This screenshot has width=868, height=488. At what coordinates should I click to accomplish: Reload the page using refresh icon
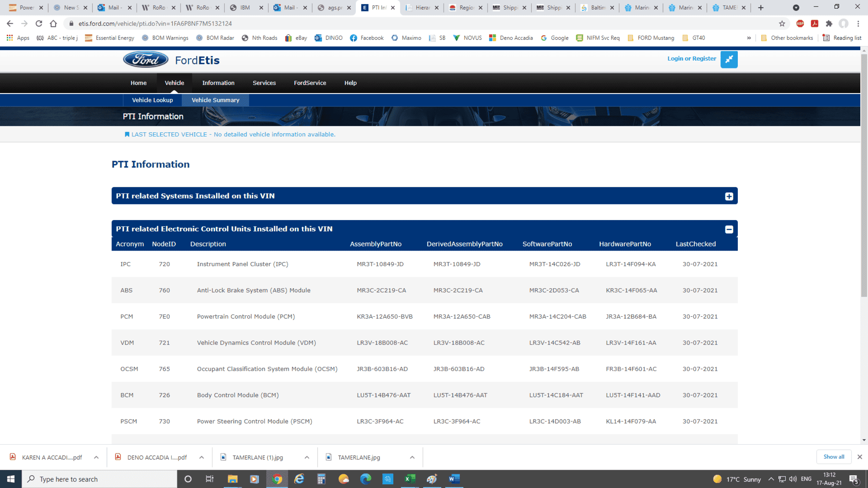(39, 23)
